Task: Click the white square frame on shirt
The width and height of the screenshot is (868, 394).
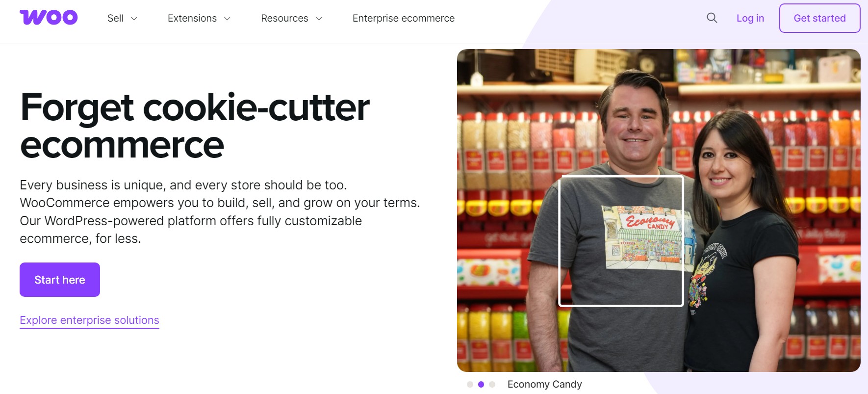Action: [x=621, y=240]
